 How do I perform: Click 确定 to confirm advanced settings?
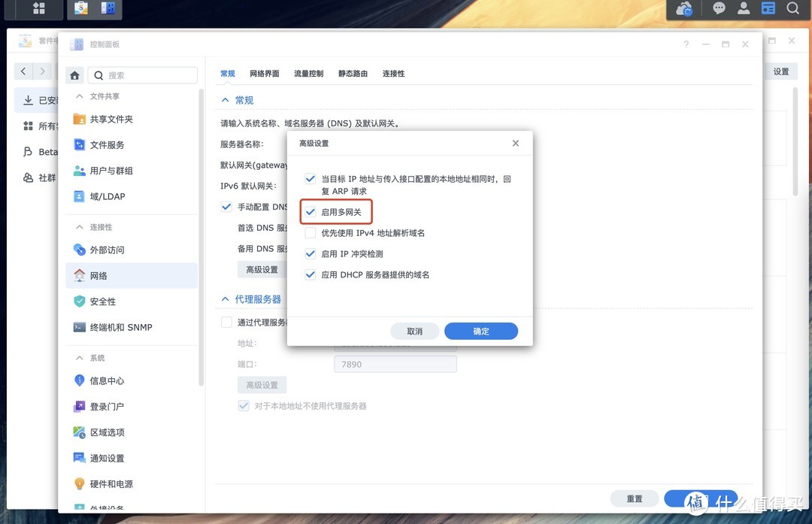click(480, 331)
